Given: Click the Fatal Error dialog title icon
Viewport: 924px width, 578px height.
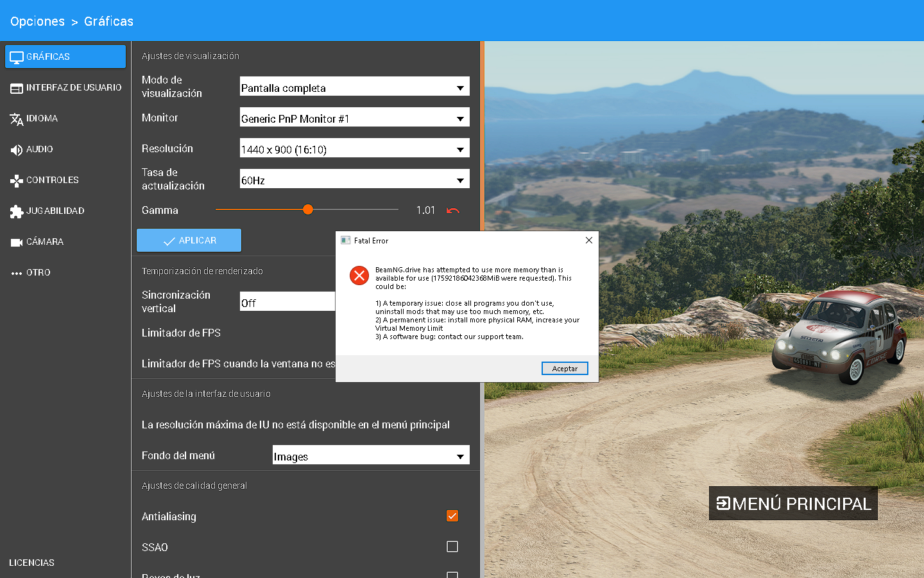Looking at the screenshot, I should (345, 240).
